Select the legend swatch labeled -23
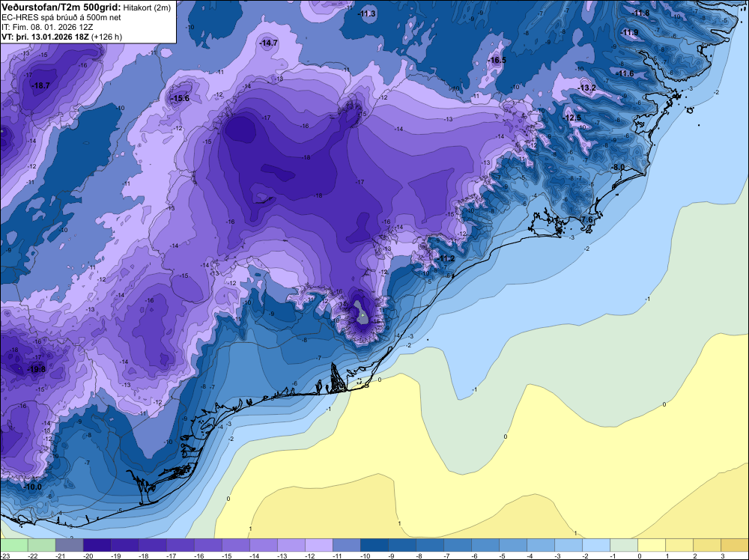This screenshot has height=560, width=749. 13,545
